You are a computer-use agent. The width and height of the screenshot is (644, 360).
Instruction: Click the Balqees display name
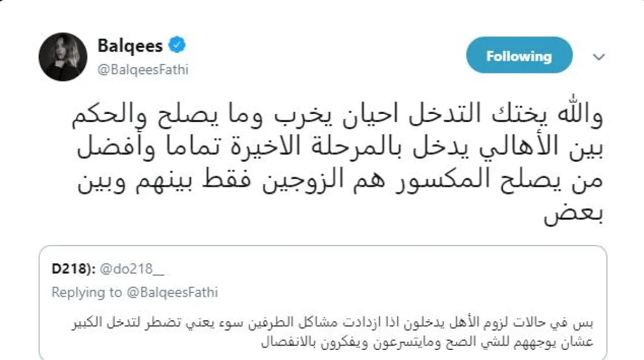pyautogui.click(x=130, y=47)
